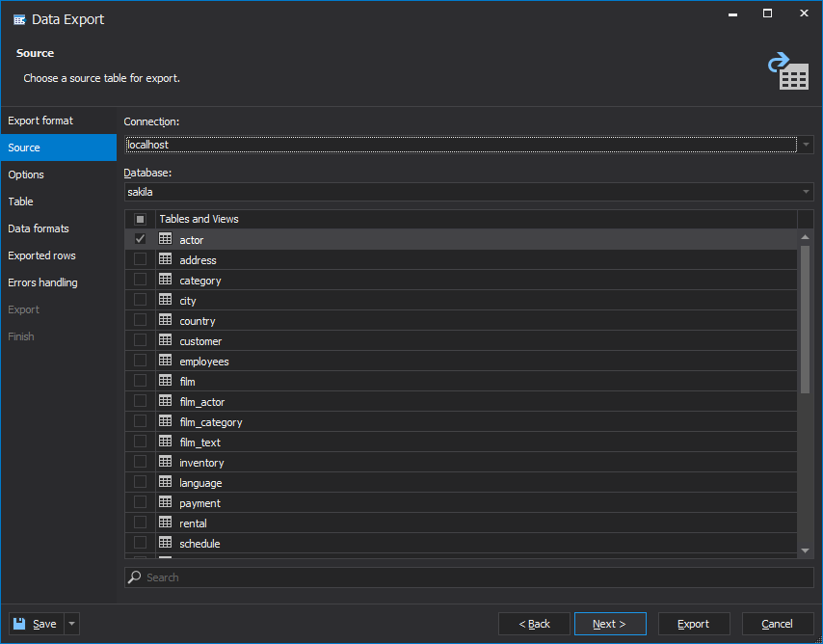Click the table icon beside inventory

(166, 461)
